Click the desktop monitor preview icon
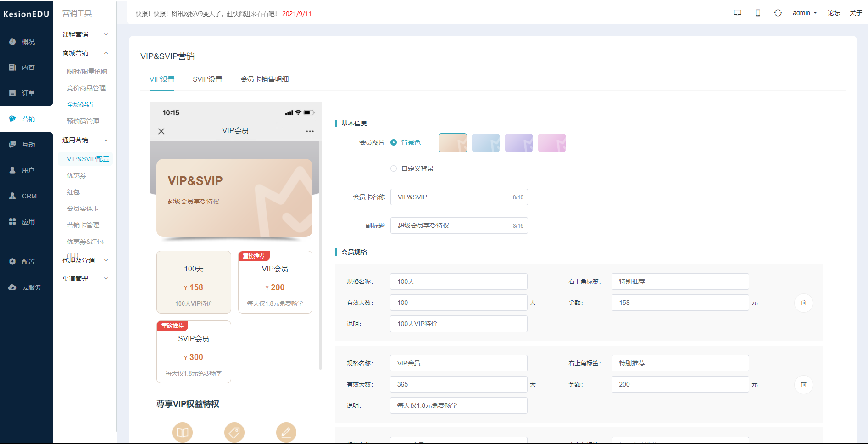The height and width of the screenshot is (444, 868). (x=738, y=13)
